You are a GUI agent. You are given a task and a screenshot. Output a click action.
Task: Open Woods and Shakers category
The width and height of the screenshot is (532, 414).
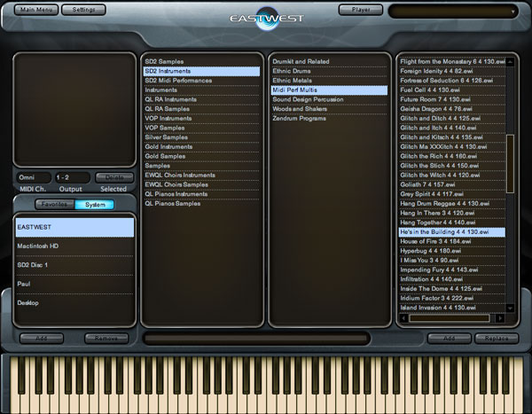pos(329,109)
